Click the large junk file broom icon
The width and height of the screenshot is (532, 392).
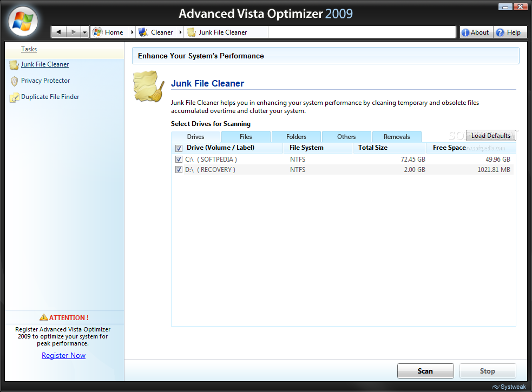coord(149,86)
